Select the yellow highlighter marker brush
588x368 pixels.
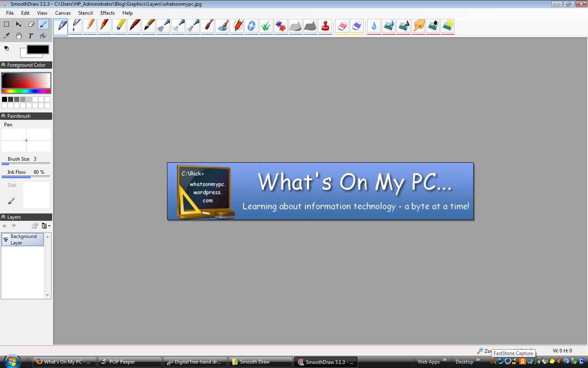pos(119,26)
